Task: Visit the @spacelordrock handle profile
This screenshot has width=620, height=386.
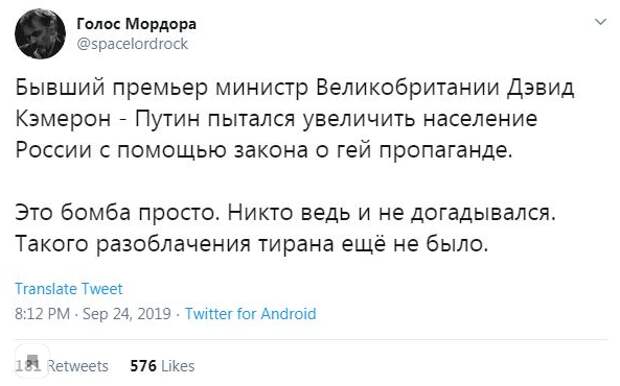Action: (x=132, y=44)
